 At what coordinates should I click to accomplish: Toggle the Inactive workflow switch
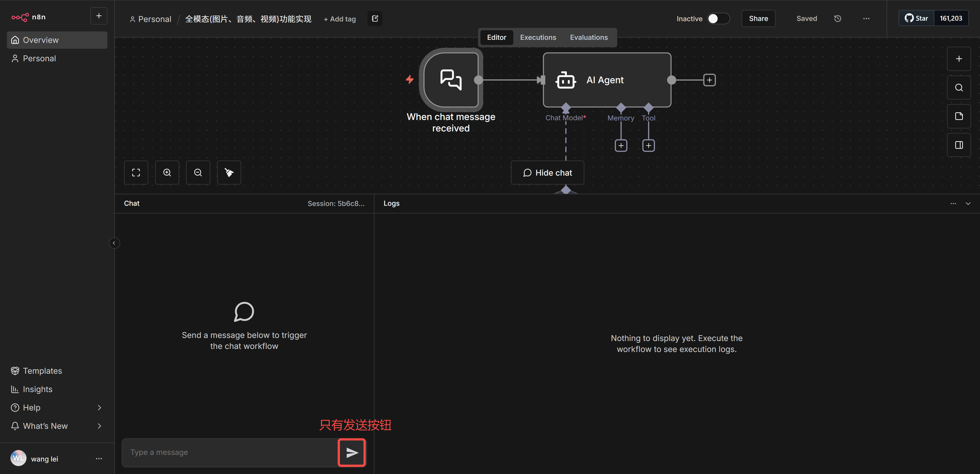point(718,19)
